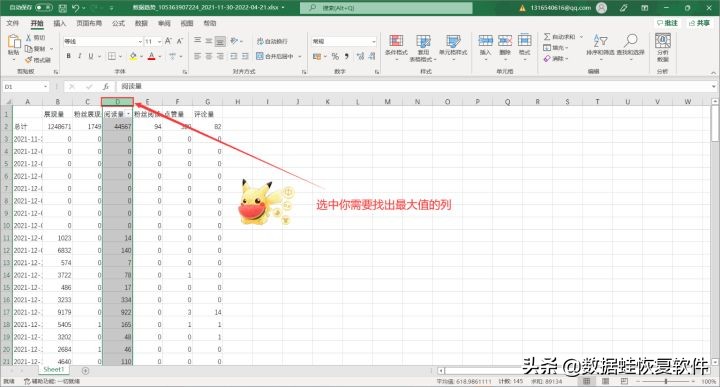
Task: Open the Fill Color dropdown arrow
Action: click(141, 56)
